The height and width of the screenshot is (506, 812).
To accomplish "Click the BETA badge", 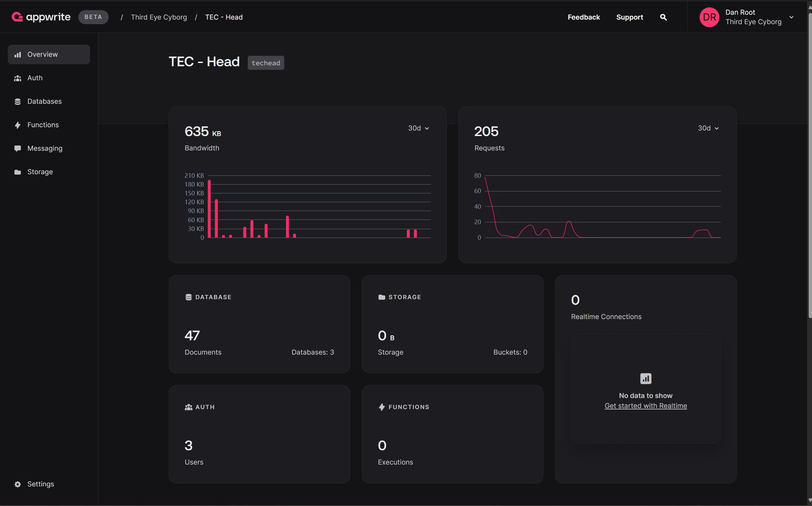I will pyautogui.click(x=93, y=17).
